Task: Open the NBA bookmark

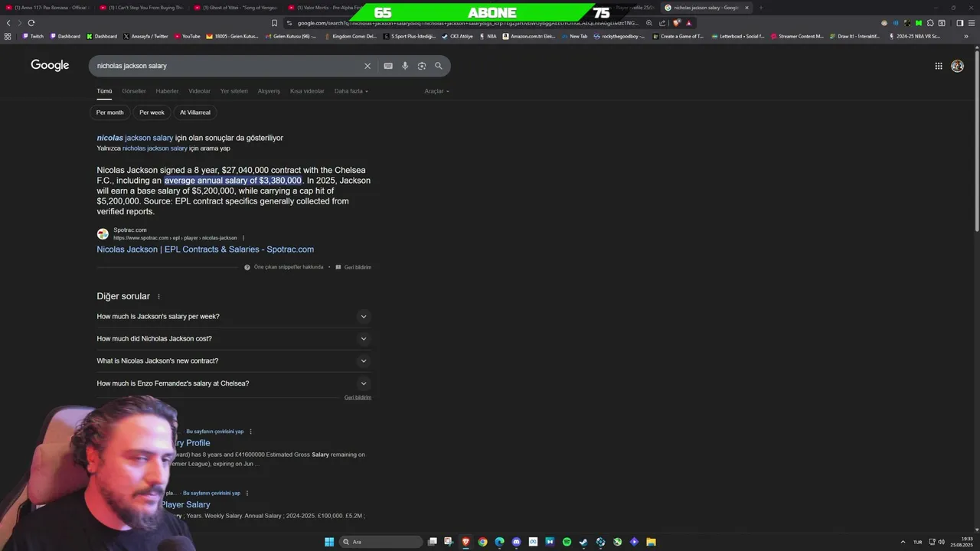Action: [487, 36]
